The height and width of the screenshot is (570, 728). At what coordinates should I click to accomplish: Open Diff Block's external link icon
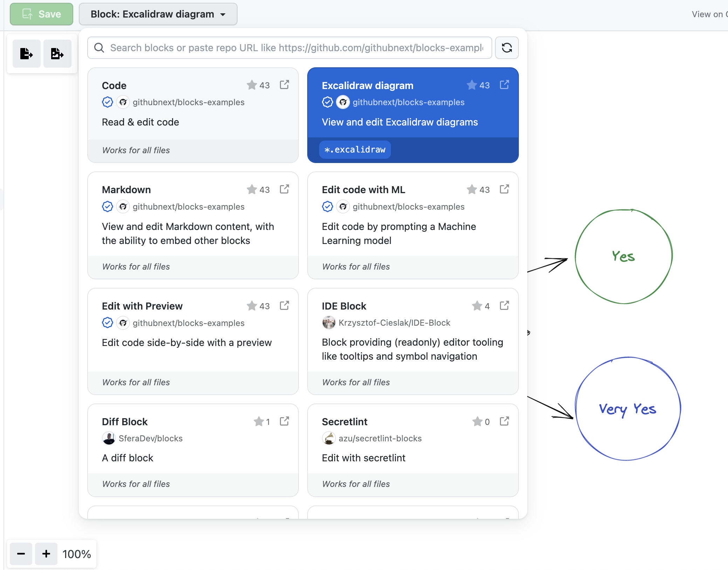click(x=284, y=421)
